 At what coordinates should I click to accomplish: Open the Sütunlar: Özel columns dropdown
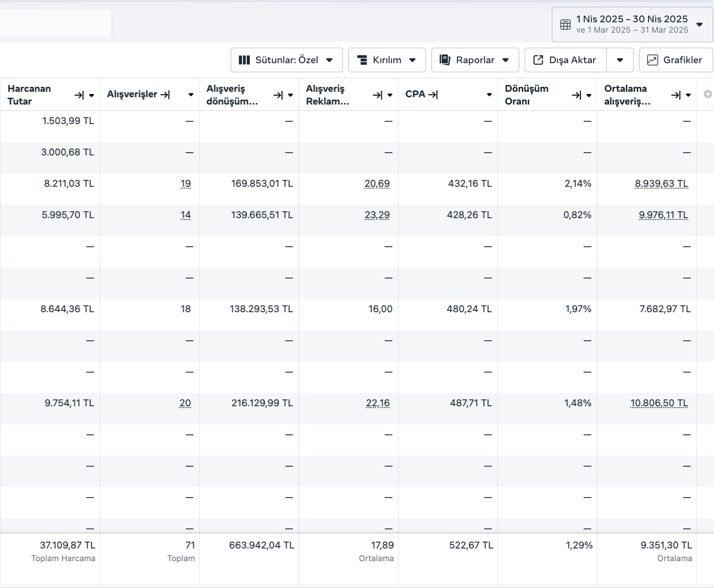(x=287, y=60)
